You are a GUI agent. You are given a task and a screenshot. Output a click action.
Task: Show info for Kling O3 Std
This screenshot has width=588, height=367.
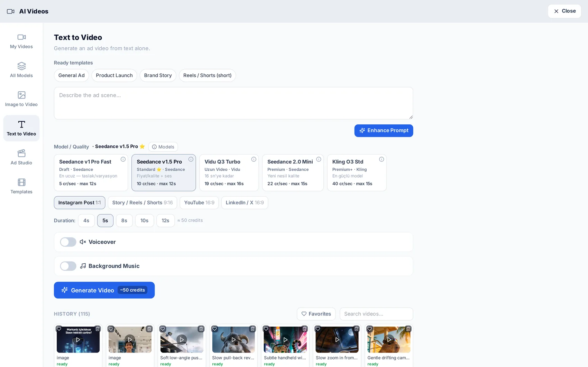(382, 159)
